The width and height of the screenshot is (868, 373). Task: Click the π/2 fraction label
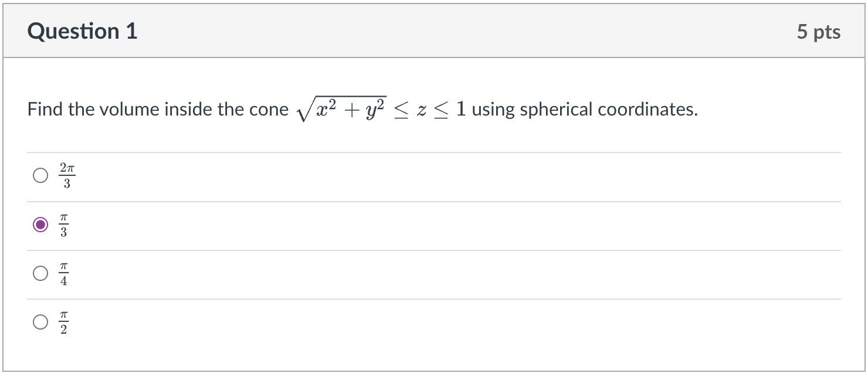(x=63, y=321)
